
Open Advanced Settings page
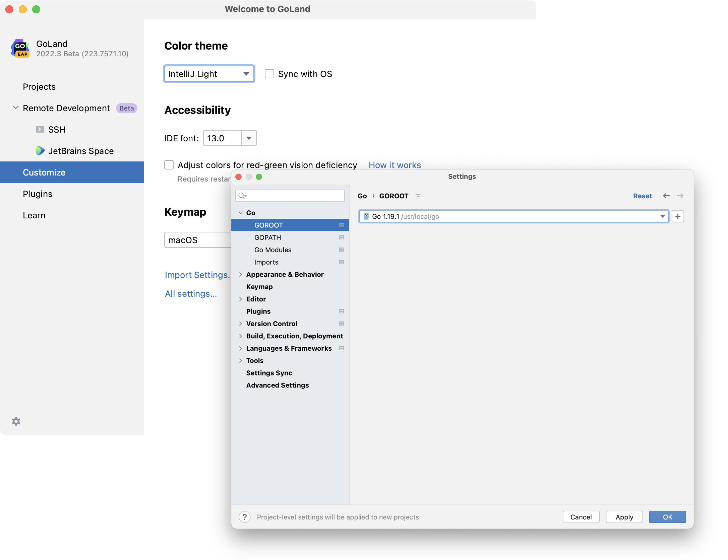(x=290, y=385)
